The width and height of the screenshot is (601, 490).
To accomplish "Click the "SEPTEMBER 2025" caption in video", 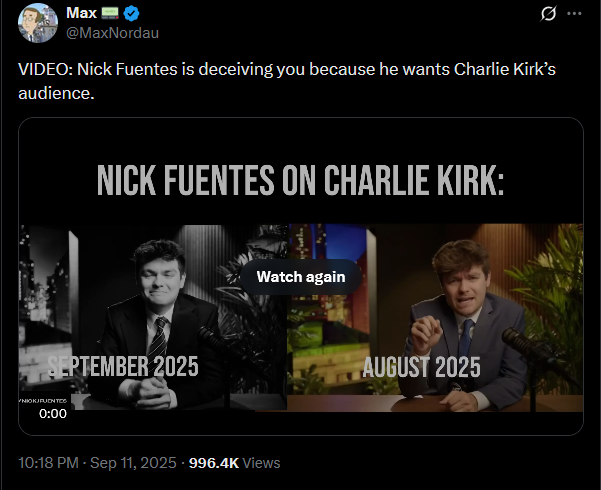I will click(124, 367).
